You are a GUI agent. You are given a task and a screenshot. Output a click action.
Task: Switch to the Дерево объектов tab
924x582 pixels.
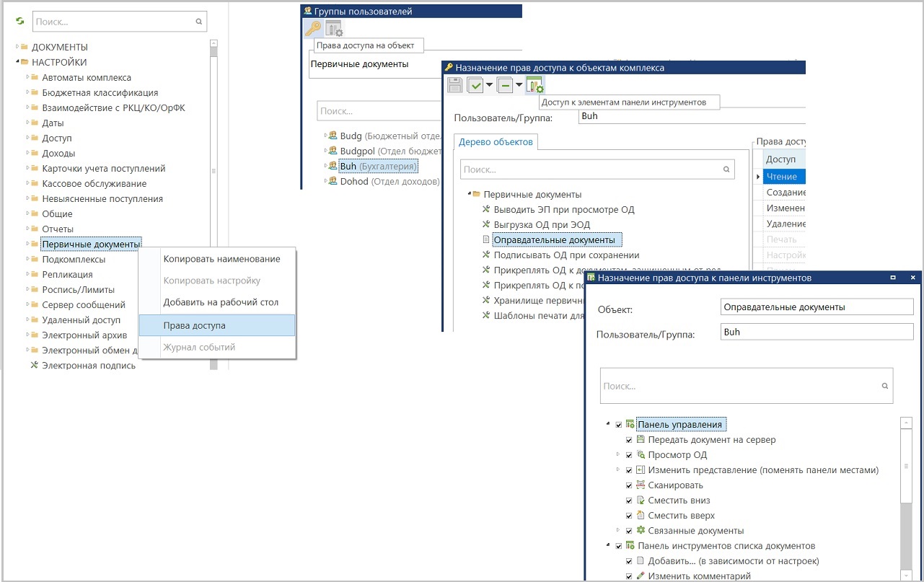[496, 142]
